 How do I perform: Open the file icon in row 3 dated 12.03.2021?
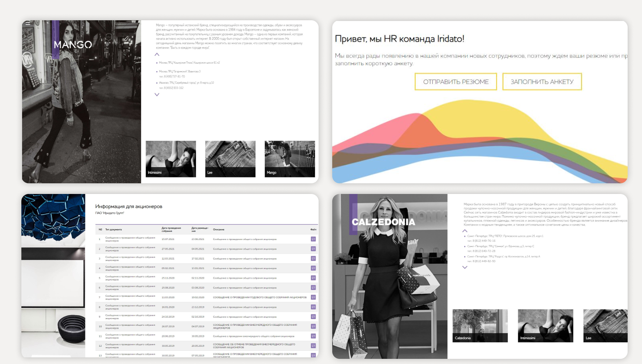313,258
